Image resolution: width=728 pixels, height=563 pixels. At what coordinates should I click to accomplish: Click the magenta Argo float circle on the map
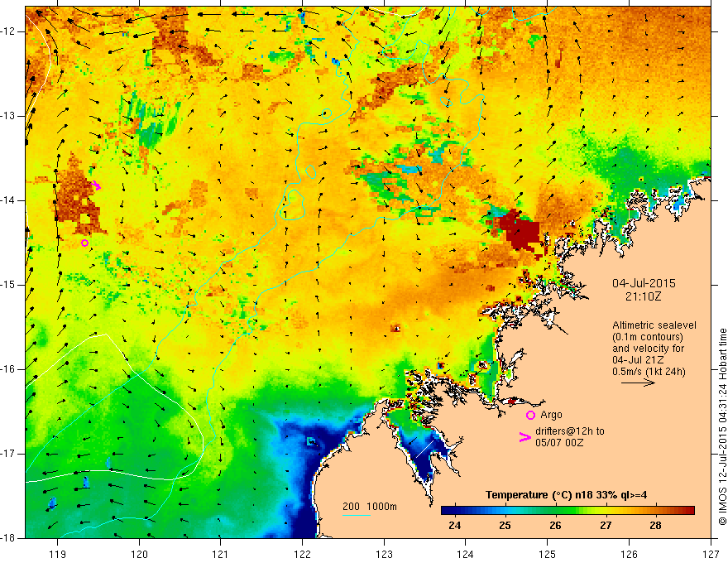84,243
